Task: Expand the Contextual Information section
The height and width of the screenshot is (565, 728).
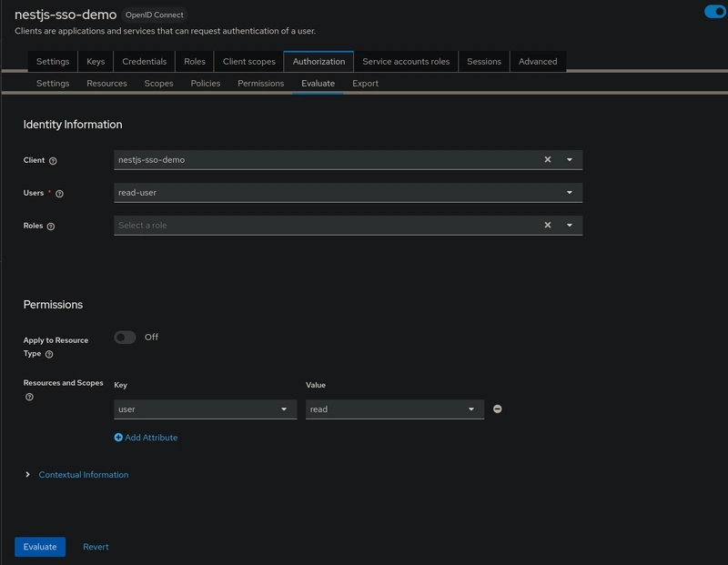Action: tap(83, 474)
